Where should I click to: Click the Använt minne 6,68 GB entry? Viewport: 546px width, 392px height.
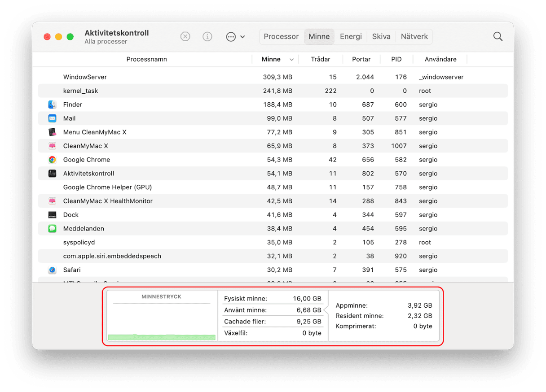coord(273,310)
